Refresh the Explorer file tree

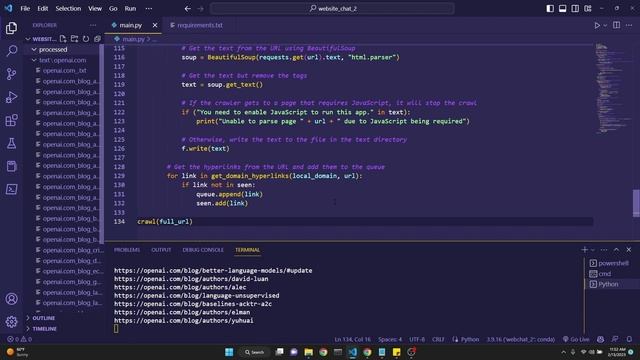(x=86, y=39)
